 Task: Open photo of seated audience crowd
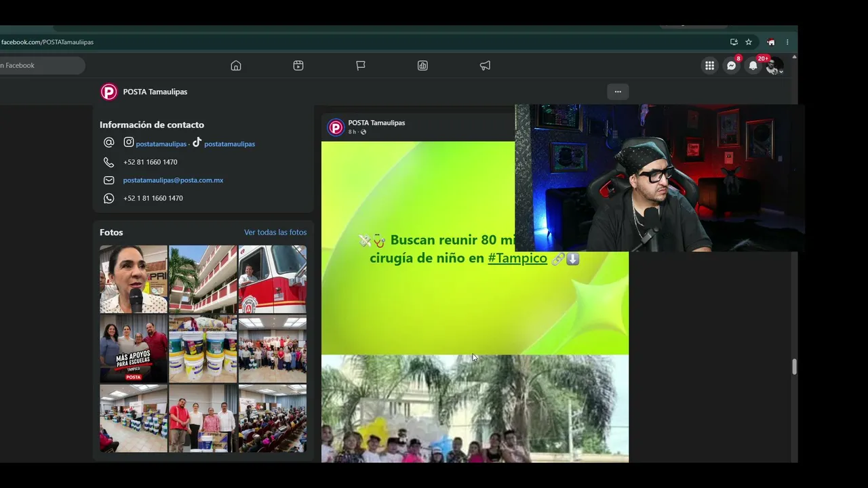pyautogui.click(x=273, y=418)
